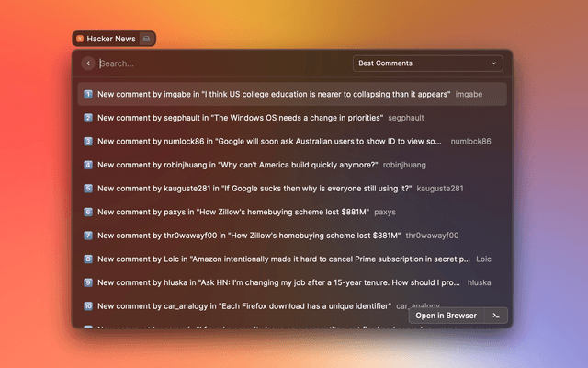Click the number 9 badge icon

(x=88, y=282)
